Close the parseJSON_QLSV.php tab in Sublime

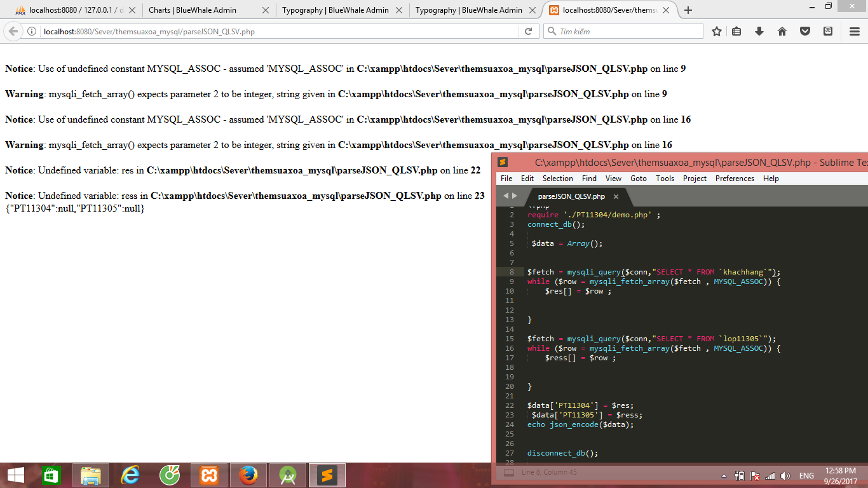click(x=616, y=196)
